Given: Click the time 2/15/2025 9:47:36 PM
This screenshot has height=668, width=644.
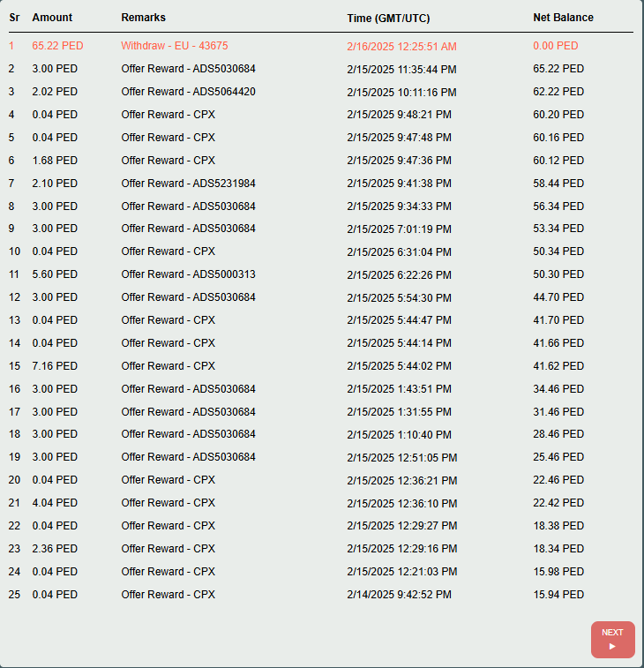Looking at the screenshot, I should coord(399,161).
